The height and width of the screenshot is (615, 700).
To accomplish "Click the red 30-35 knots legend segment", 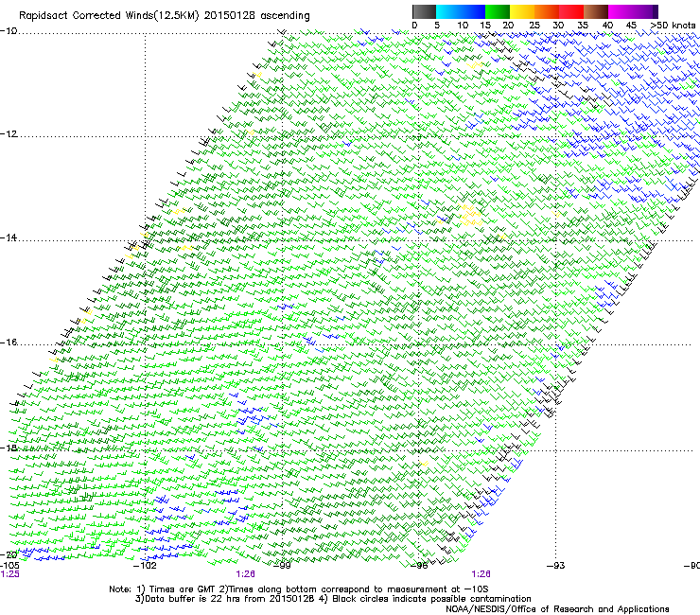I will 571,11.
